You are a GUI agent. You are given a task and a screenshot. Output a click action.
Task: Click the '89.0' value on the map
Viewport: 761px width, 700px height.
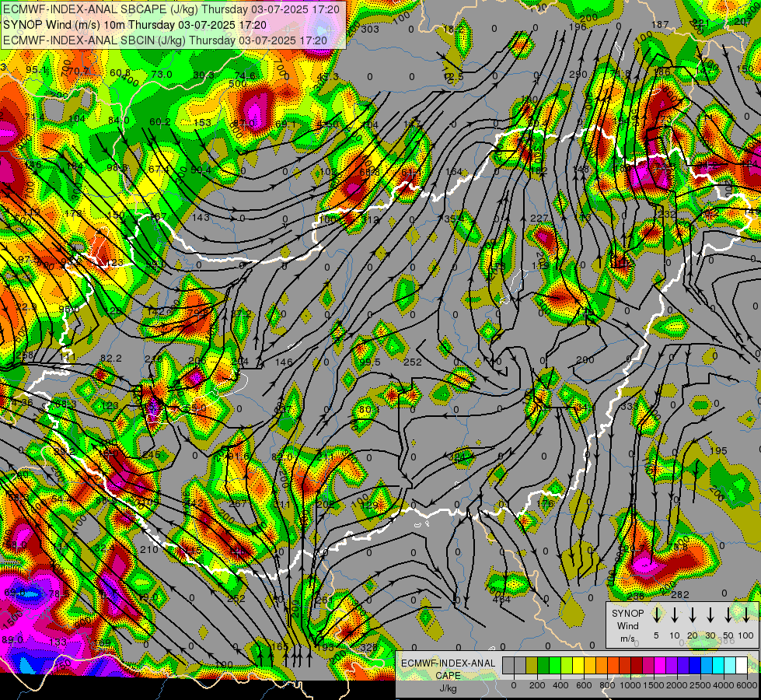click(x=12, y=640)
